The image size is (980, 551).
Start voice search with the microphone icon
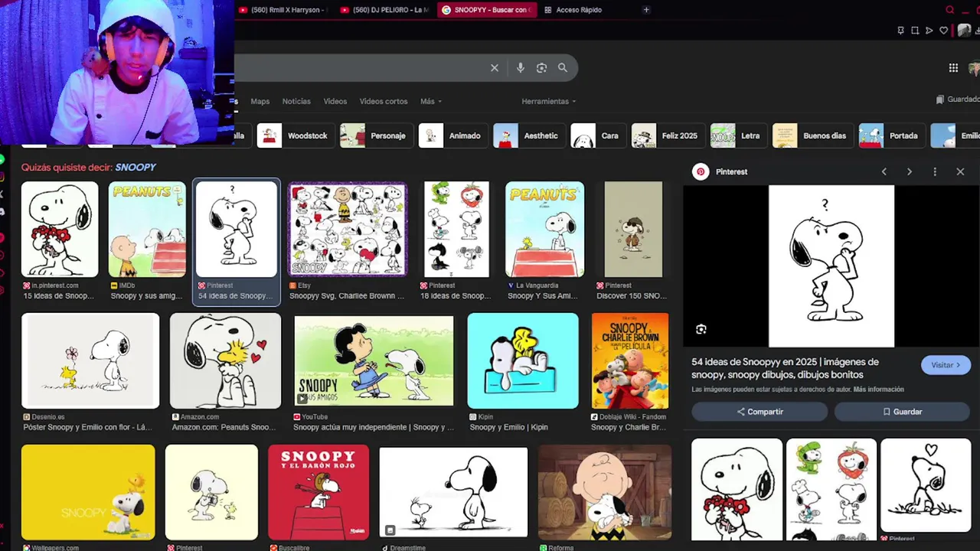[x=521, y=68]
